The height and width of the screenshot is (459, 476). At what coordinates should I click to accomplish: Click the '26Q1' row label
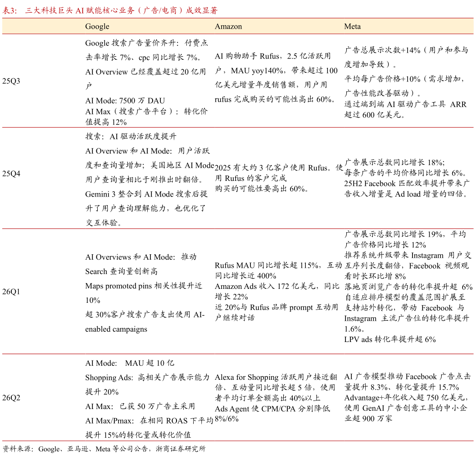pos(11,292)
